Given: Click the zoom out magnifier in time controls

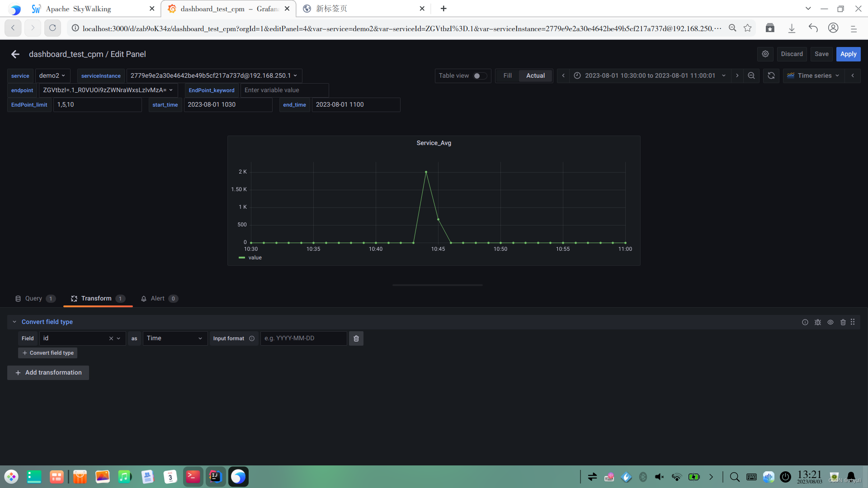Looking at the screenshot, I should (751, 75).
